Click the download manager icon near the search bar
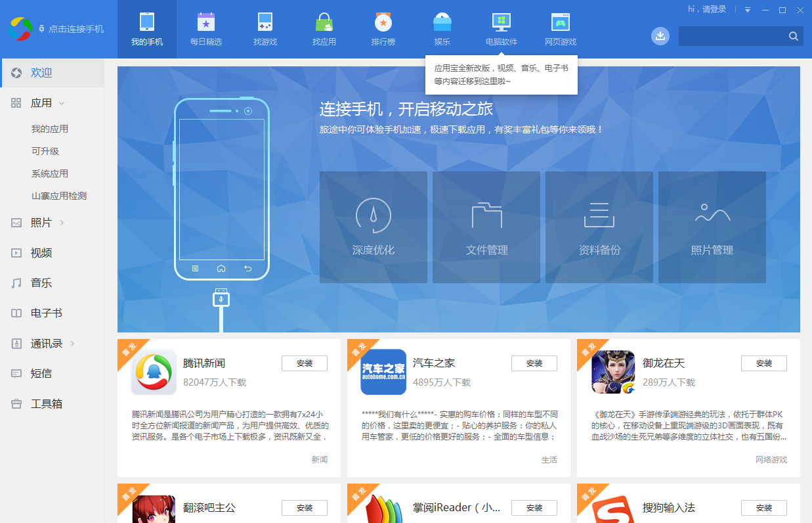 click(x=660, y=36)
